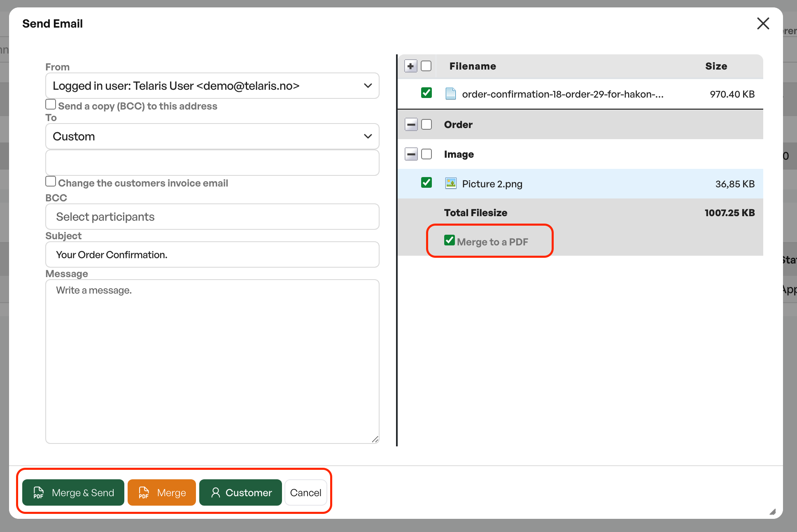797x532 pixels.
Task: Close the Send Email dialog
Action: [763, 23]
